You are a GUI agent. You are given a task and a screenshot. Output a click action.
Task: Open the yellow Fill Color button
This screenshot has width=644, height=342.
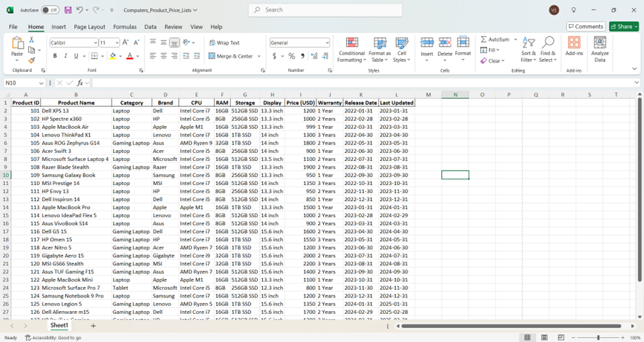(113, 56)
